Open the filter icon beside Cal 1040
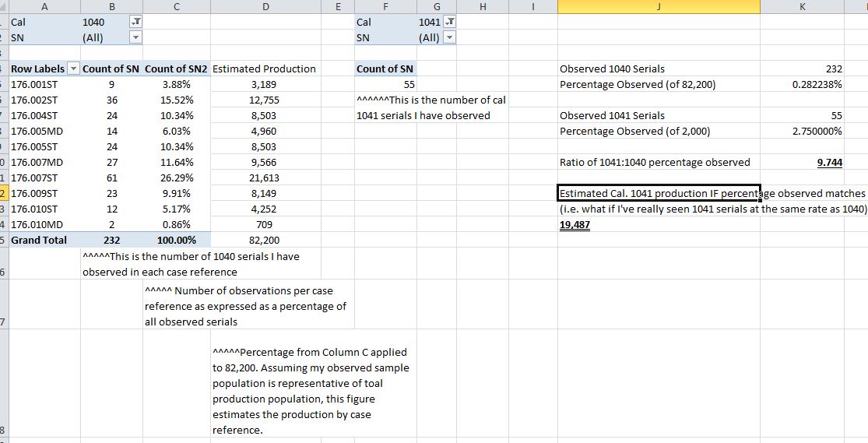The height and width of the screenshot is (443, 868). pos(136,23)
